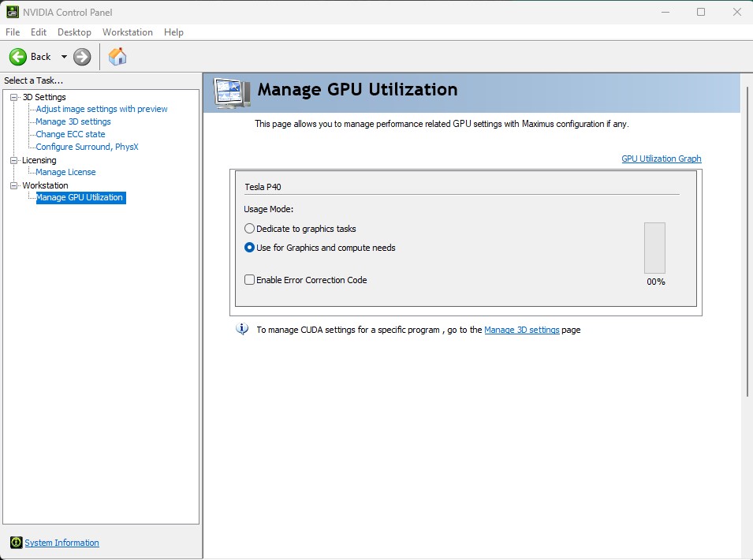
Task: Click the Tesla P40 utilization meter bar
Action: [654, 248]
